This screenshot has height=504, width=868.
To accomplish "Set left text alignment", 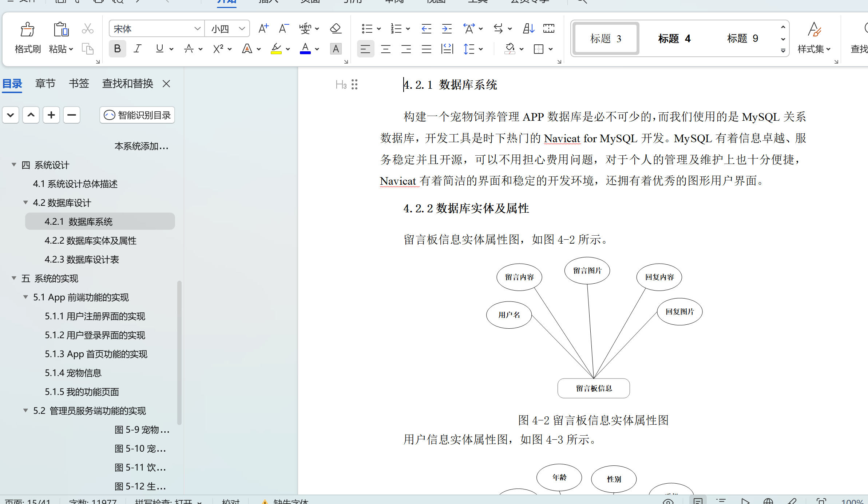I will (x=365, y=49).
